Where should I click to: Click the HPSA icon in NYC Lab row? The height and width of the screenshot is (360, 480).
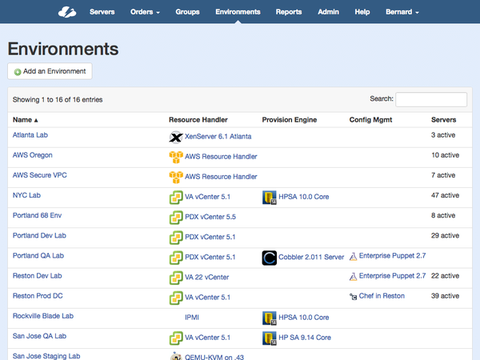[x=269, y=197]
